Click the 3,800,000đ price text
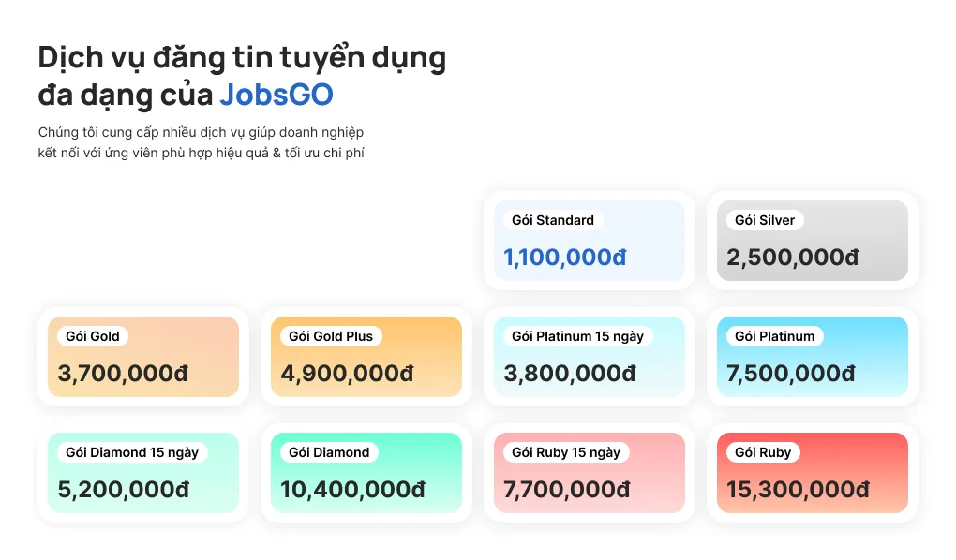Image resolution: width=956 pixels, height=560 pixels. tap(570, 373)
